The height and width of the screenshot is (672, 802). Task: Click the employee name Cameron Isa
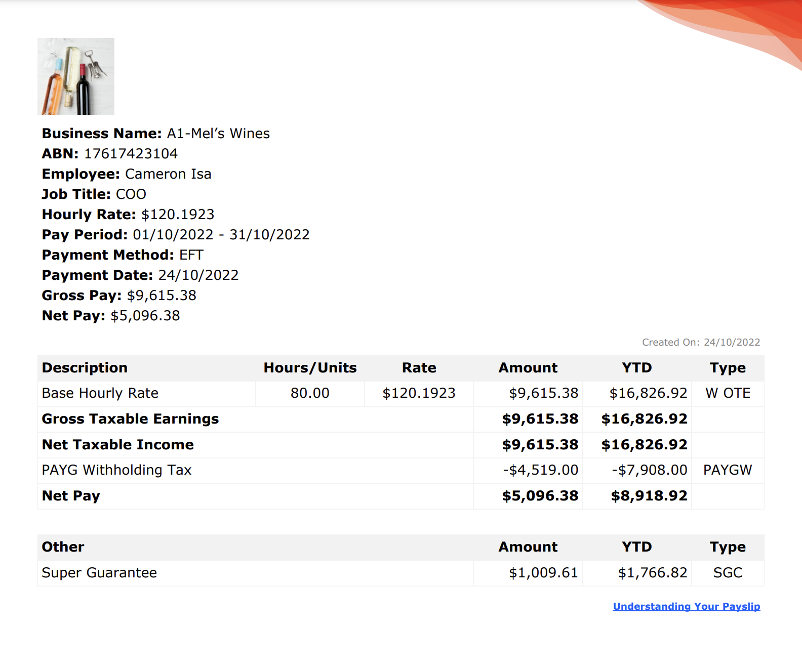tap(168, 174)
